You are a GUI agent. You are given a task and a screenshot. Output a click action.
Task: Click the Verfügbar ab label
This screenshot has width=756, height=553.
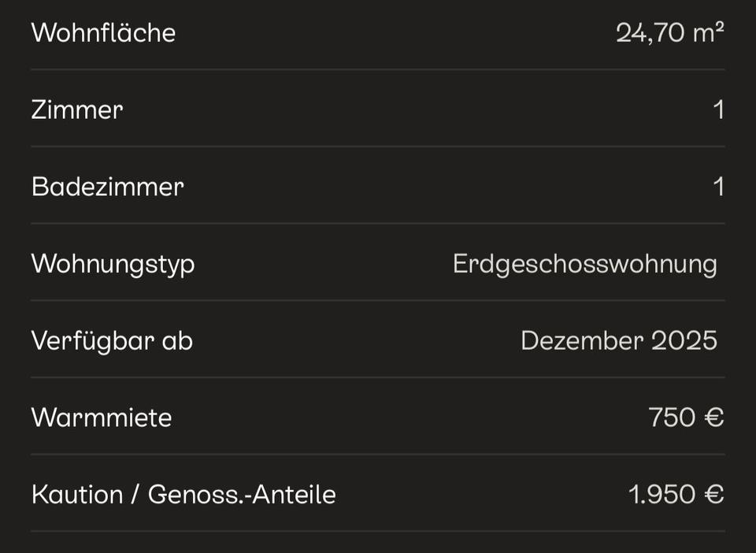(x=112, y=340)
